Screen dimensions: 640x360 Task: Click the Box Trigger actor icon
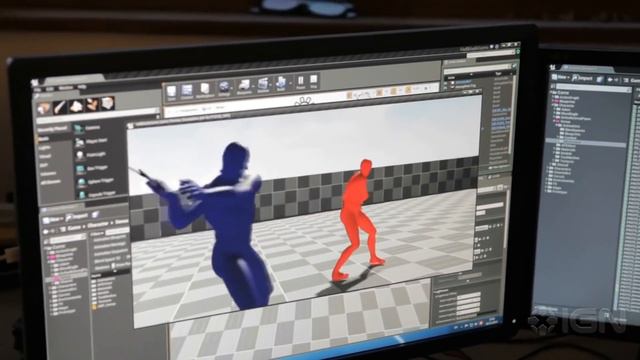point(80,169)
